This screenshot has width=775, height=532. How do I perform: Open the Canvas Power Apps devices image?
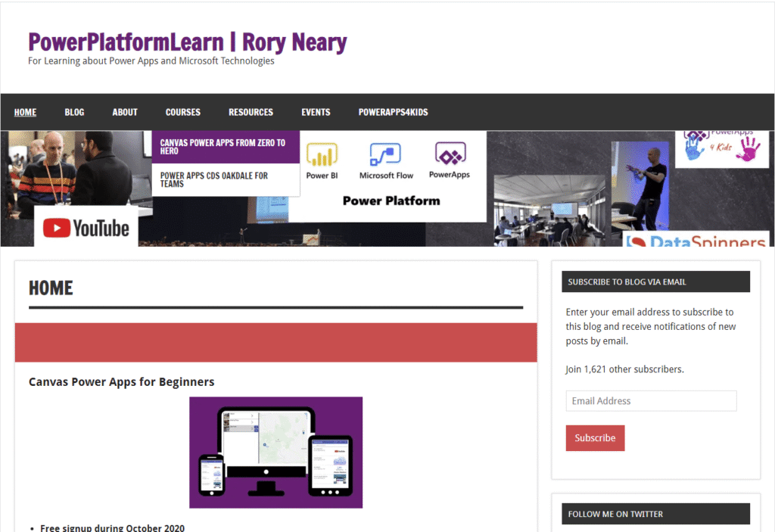pos(275,453)
